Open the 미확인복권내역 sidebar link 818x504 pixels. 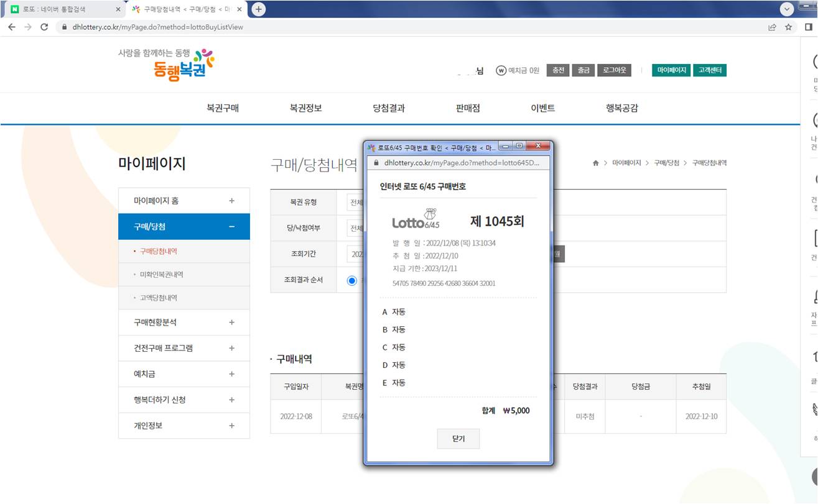click(x=161, y=275)
